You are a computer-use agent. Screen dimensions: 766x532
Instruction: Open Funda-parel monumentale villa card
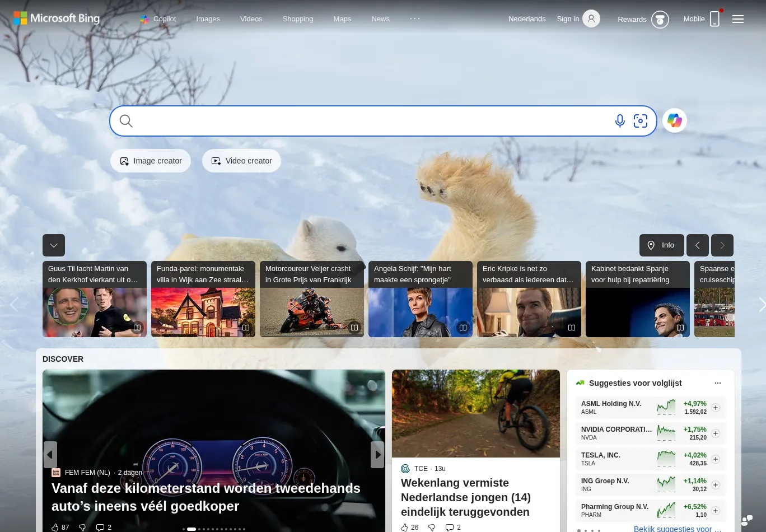[203, 299]
